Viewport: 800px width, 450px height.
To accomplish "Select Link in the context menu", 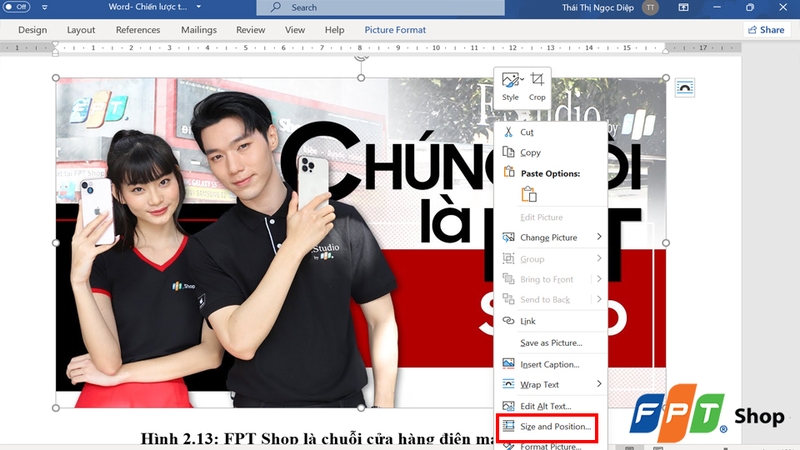I will (551, 321).
